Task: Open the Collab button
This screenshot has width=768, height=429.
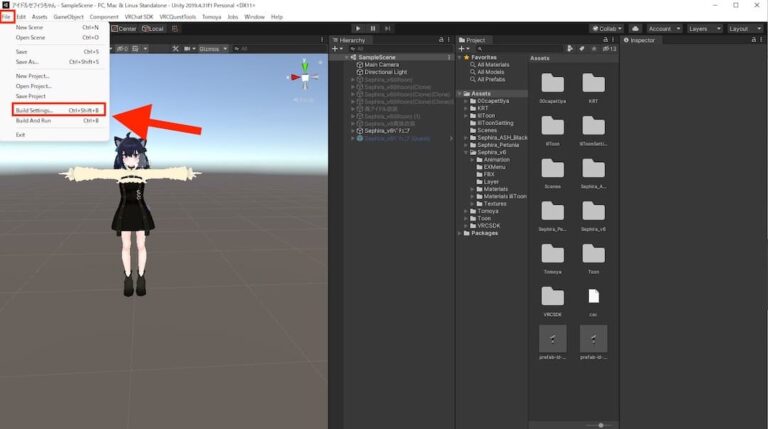Action: tap(607, 28)
